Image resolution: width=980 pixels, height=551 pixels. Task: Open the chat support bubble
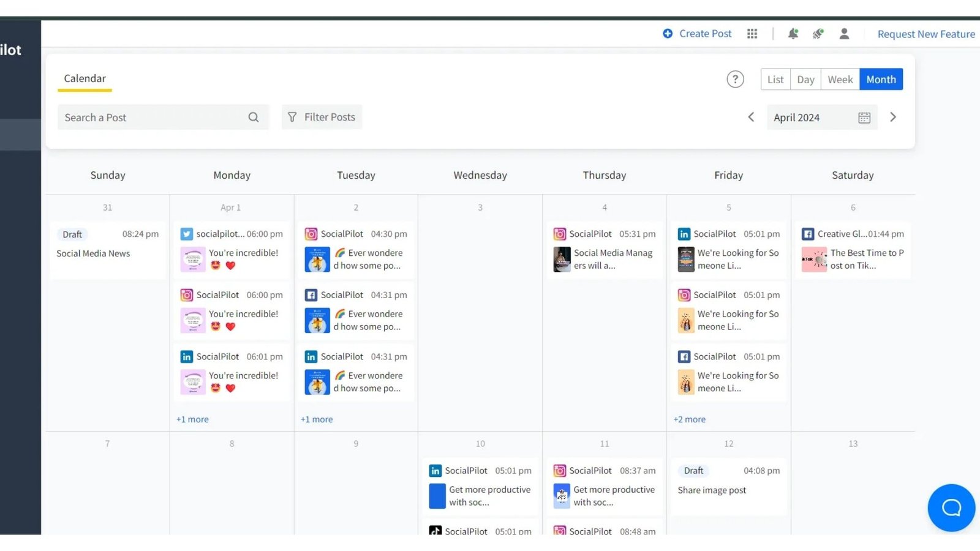(x=951, y=508)
